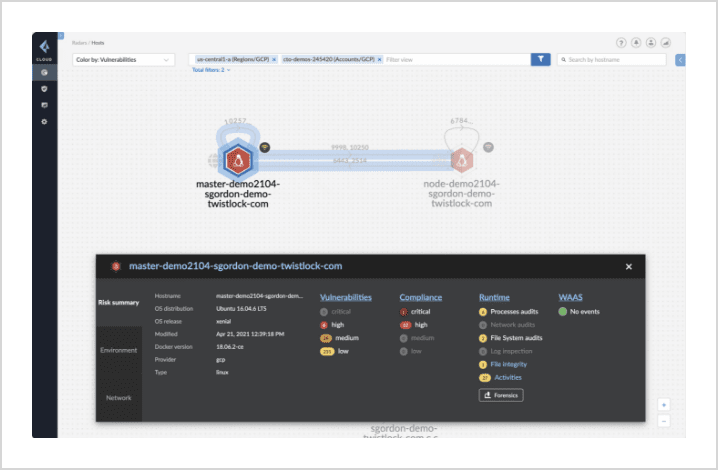Open the Radar sidebar icon
The width and height of the screenshot is (718, 470).
44,72
